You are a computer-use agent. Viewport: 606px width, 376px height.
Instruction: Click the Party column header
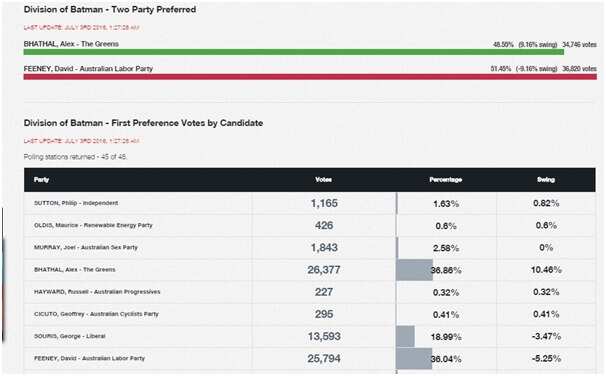41,180
